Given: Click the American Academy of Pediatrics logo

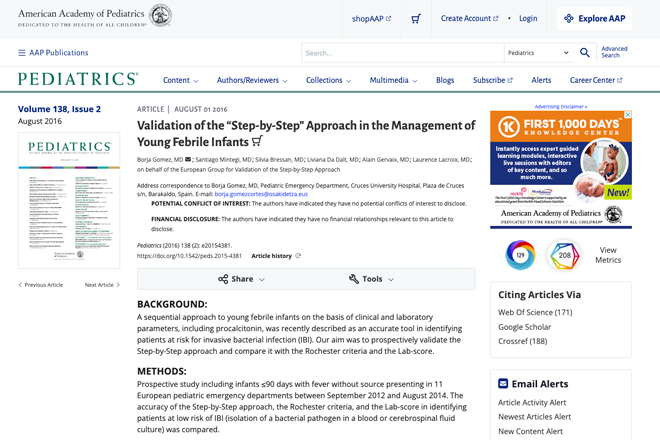Looking at the screenshot, I should tap(94, 17).
